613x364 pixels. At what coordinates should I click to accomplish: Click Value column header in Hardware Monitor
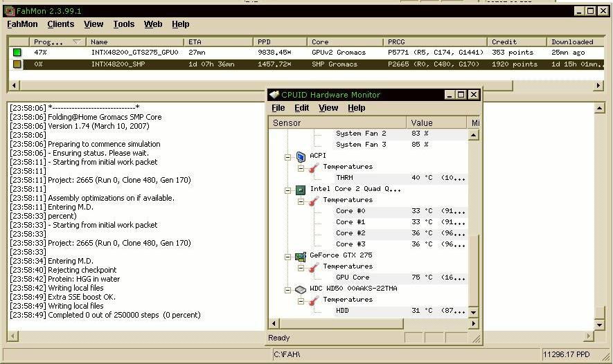coord(436,122)
